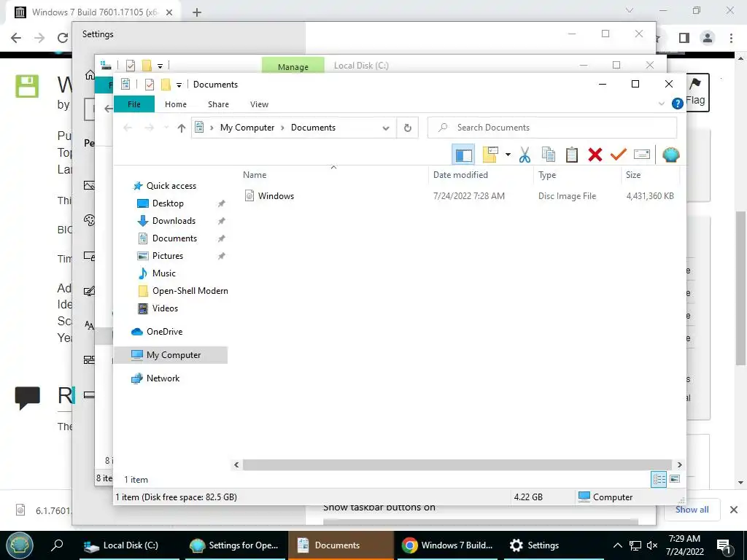The width and height of the screenshot is (747, 560).
Task: Open the address bar history dropdown
Action: pyautogui.click(x=386, y=128)
